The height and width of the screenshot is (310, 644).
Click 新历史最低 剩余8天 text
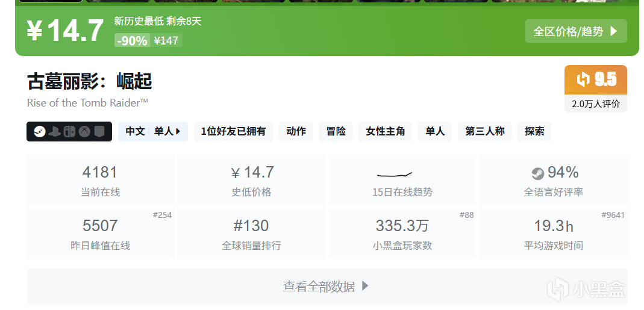(158, 21)
